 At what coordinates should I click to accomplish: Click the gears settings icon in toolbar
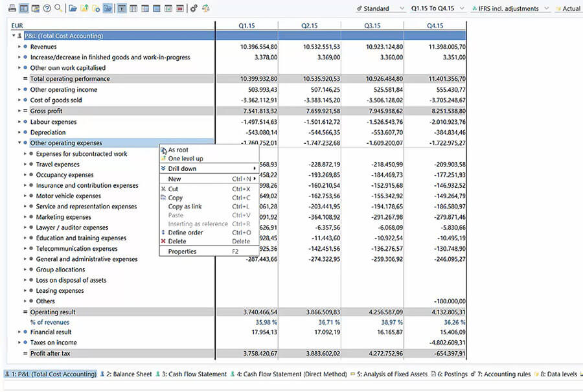pos(194,8)
